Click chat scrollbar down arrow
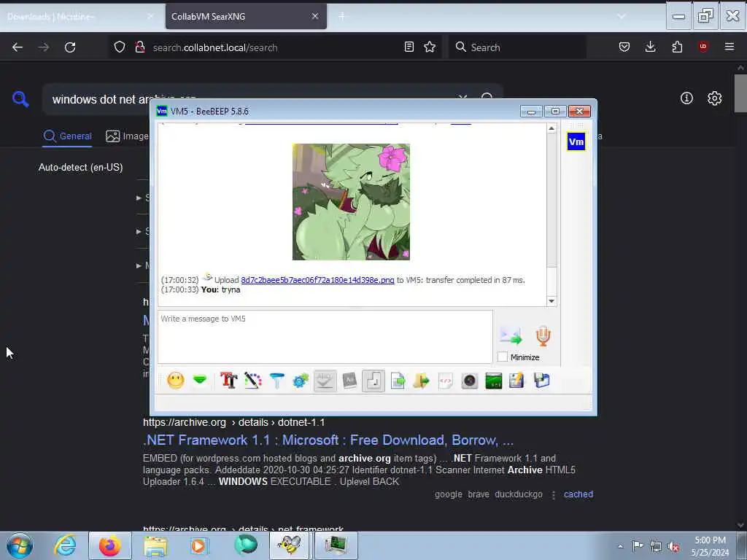The image size is (747, 560). click(551, 301)
